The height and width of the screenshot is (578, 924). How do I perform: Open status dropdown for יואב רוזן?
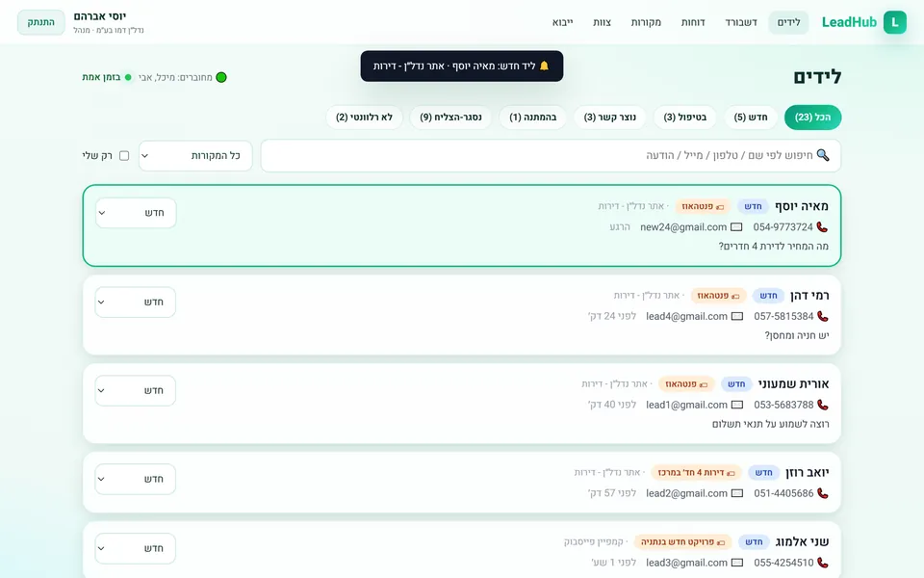(x=136, y=479)
